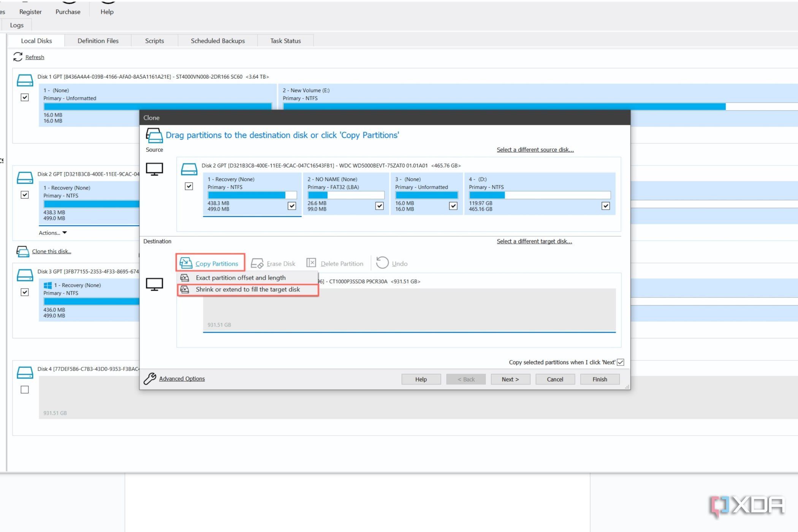Click the Advanced Options wrench icon
The height and width of the screenshot is (532, 798).
150,378
